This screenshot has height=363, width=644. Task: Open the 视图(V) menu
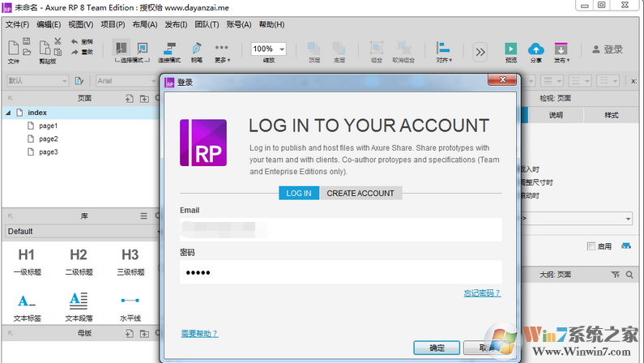(80, 24)
